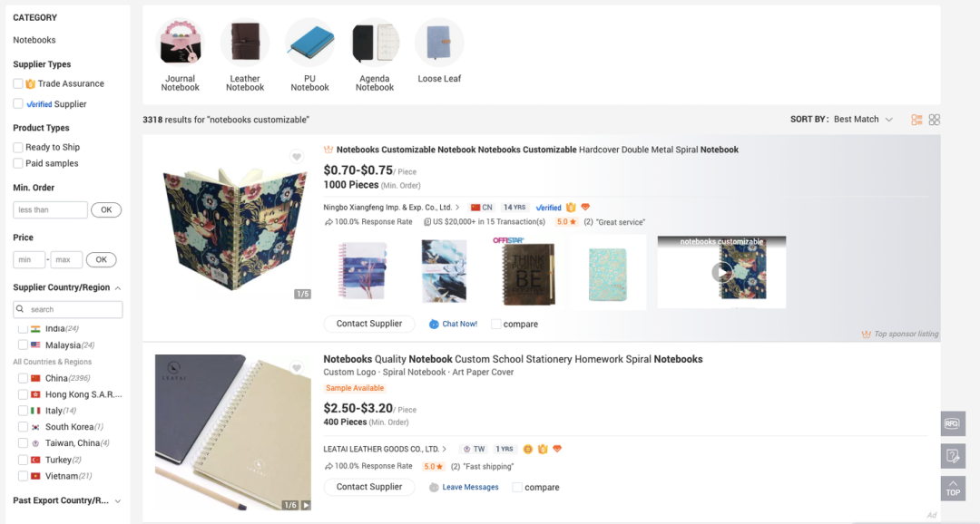This screenshot has height=524, width=980.
Task: Favorite the LEATAI notebook with heart icon
Action: pos(296,368)
